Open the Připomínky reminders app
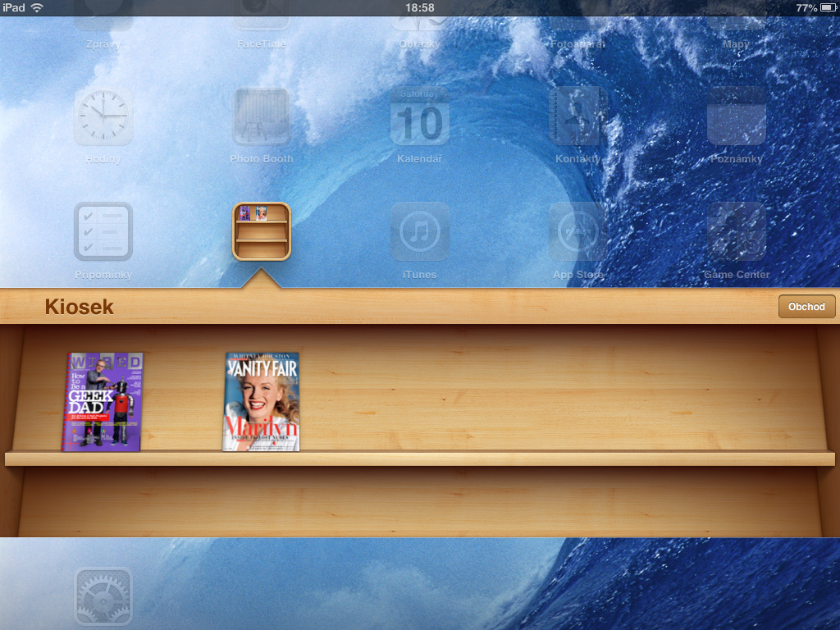Screen dimensions: 840x630 coord(103,232)
